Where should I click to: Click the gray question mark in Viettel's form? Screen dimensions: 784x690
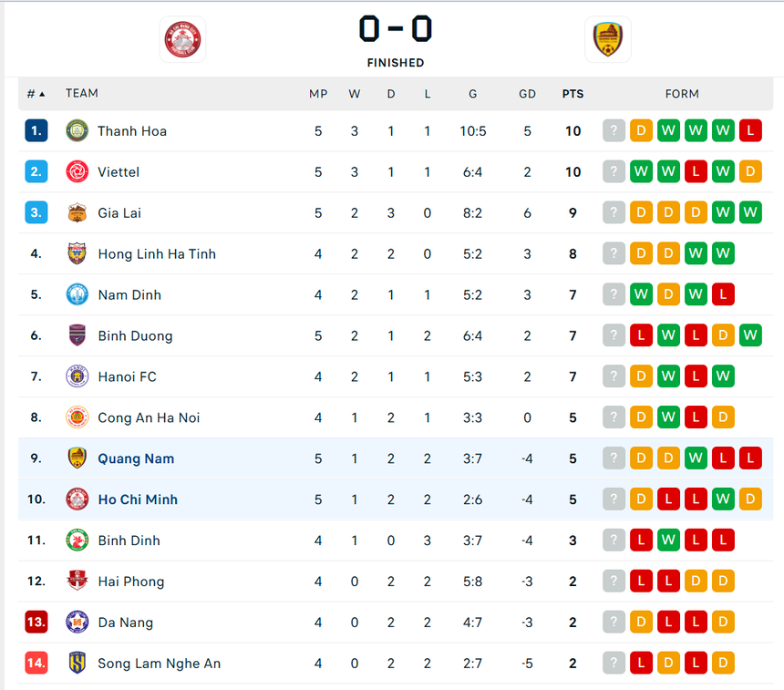point(614,171)
